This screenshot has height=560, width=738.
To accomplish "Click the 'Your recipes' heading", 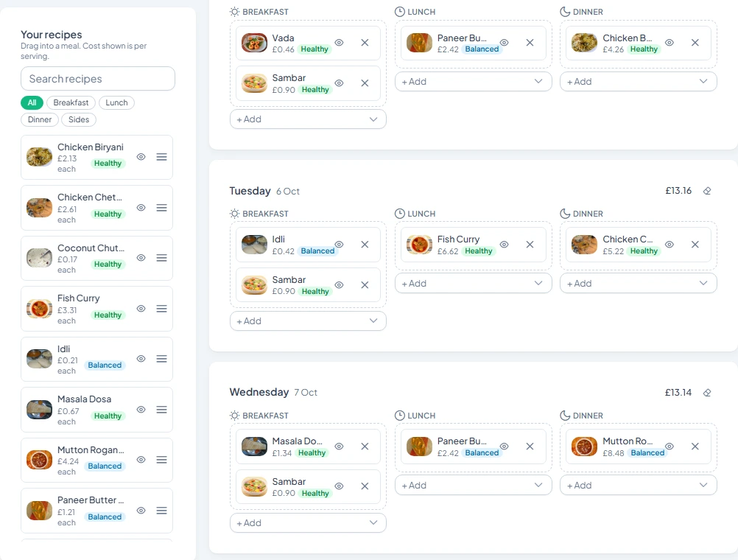I will (x=52, y=35).
